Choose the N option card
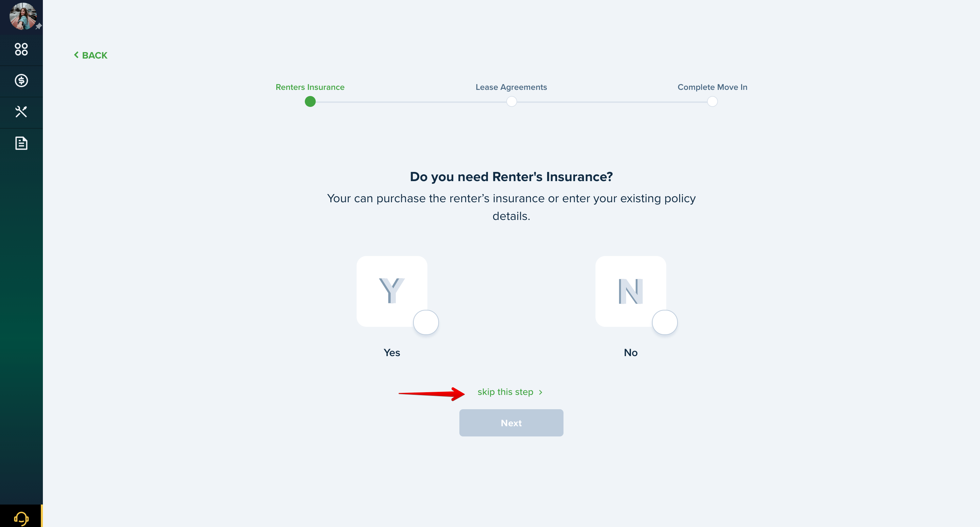The height and width of the screenshot is (527, 980). 631,291
